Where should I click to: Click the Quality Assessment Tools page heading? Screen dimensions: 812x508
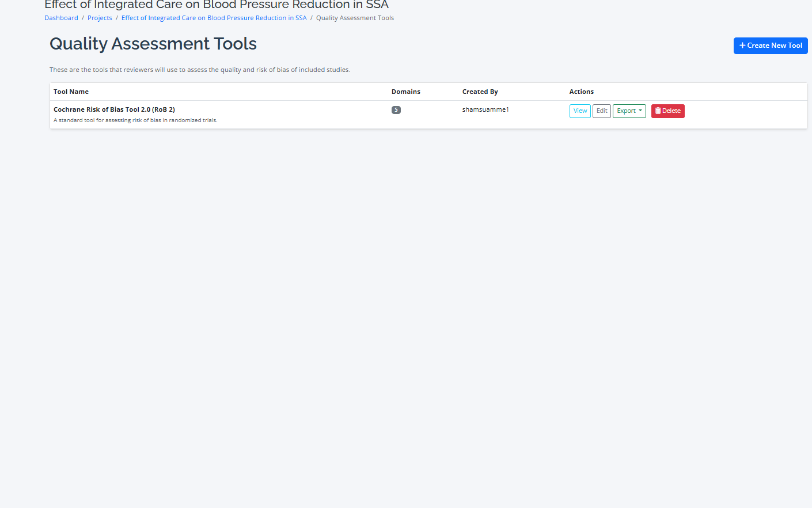pyautogui.click(x=153, y=44)
